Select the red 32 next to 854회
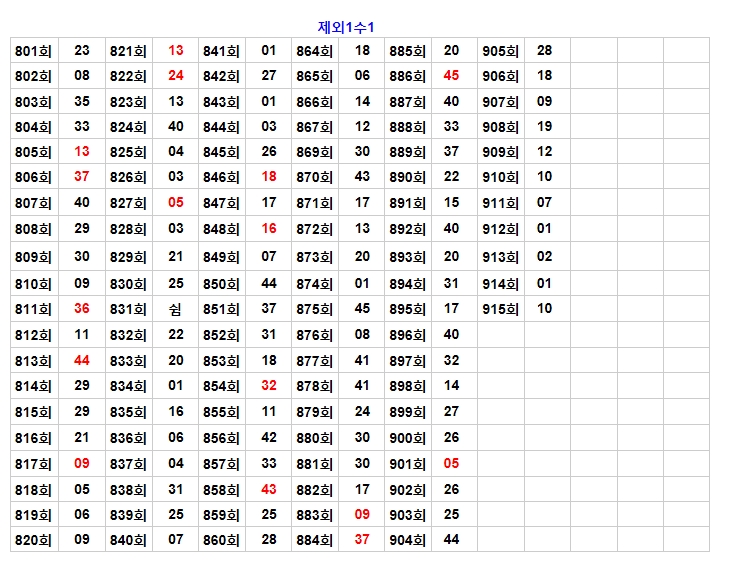This screenshot has height=572, width=736. tap(269, 386)
